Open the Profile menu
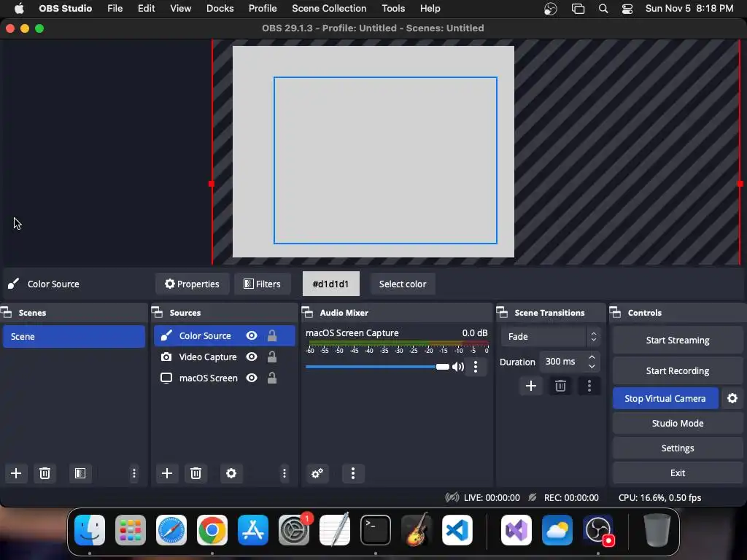This screenshot has width=747, height=560. point(263,9)
